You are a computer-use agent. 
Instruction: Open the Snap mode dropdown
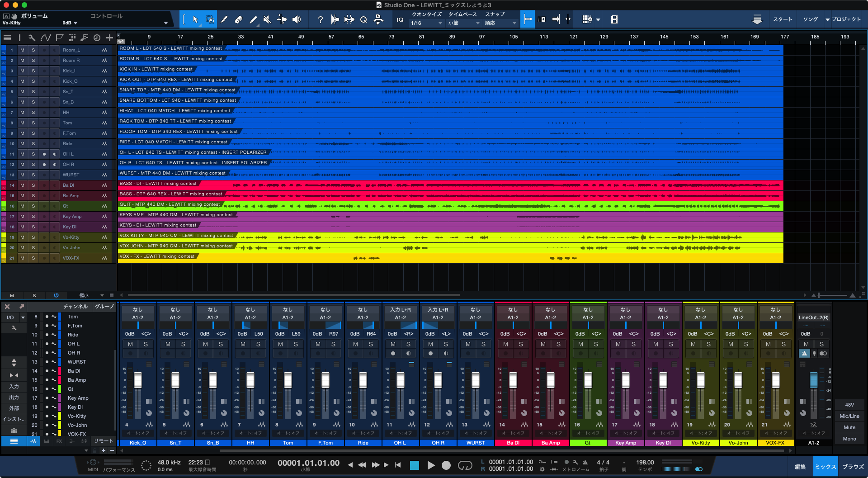500,23
